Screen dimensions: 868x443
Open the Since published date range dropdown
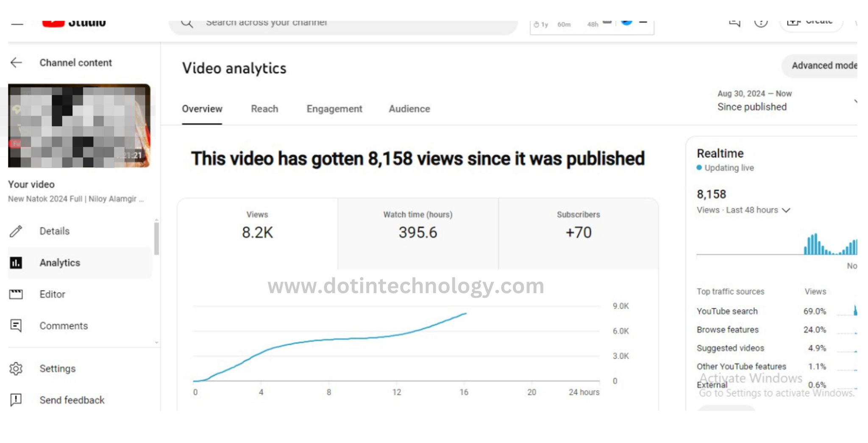tap(787, 101)
